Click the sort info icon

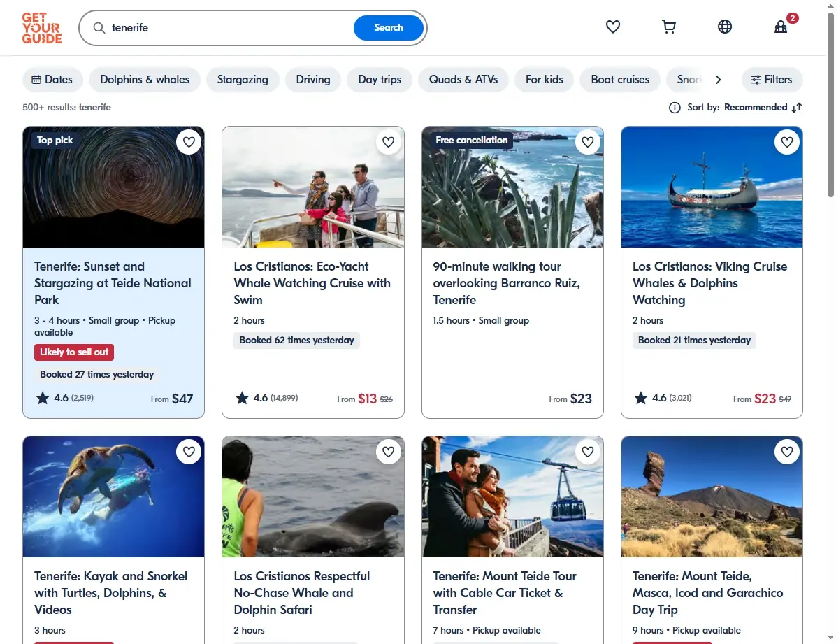675,108
